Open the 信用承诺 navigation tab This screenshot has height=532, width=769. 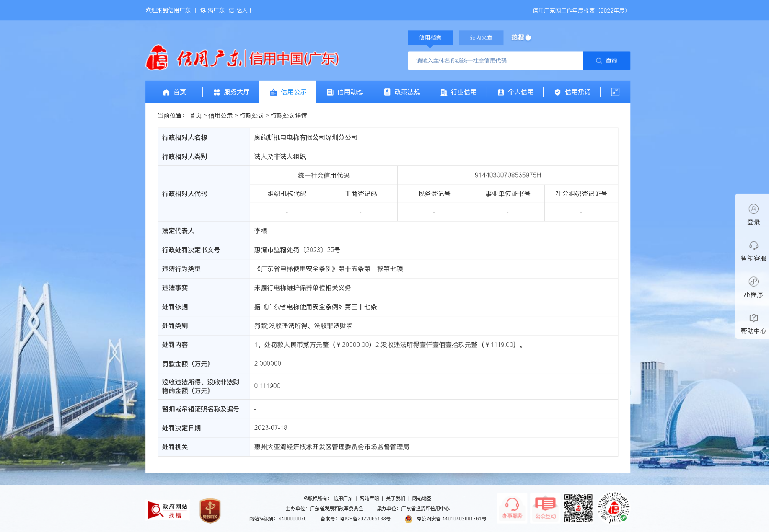point(572,92)
